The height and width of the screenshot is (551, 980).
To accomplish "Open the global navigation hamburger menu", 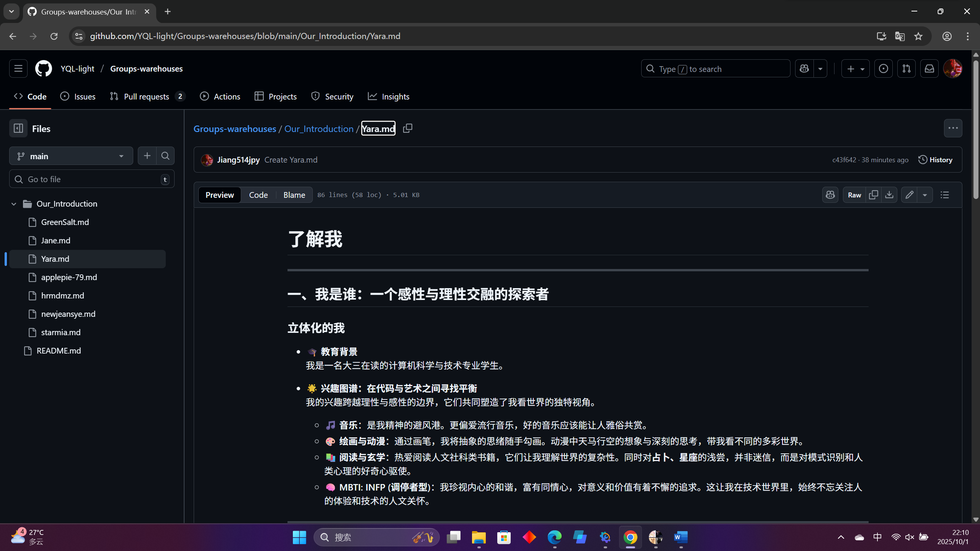I will tap(18, 69).
